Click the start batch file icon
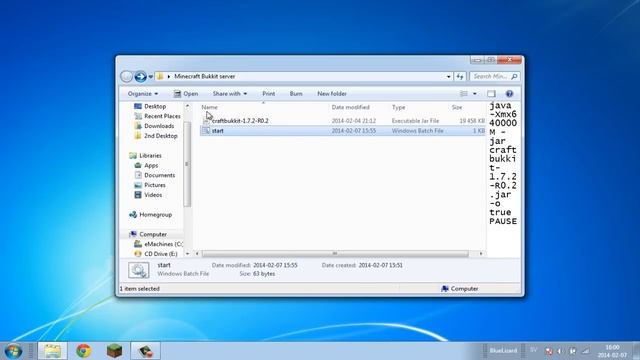Image resolution: width=640 pixels, height=360 pixels. 206,131
